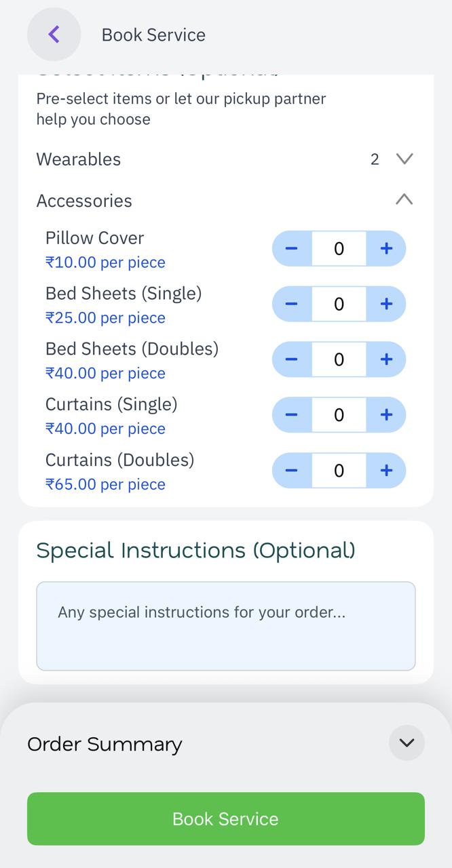Viewport: 452px width, 868px height.
Task: Click the Wearables count showing 2
Action: coord(375,159)
